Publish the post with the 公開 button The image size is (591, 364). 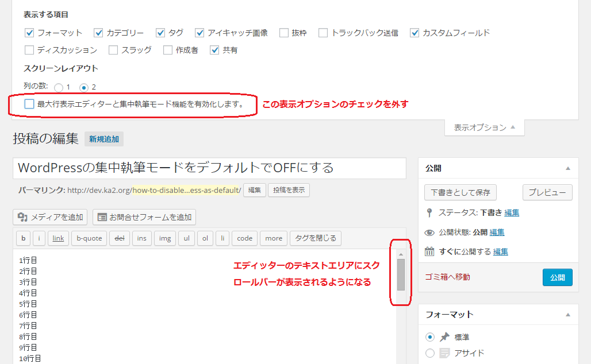point(557,277)
